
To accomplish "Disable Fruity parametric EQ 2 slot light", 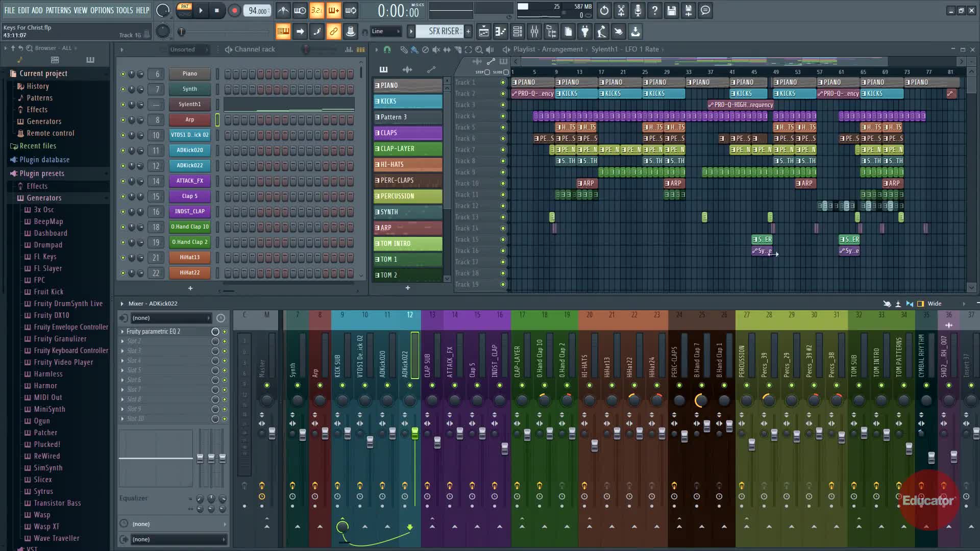I will 224,332.
